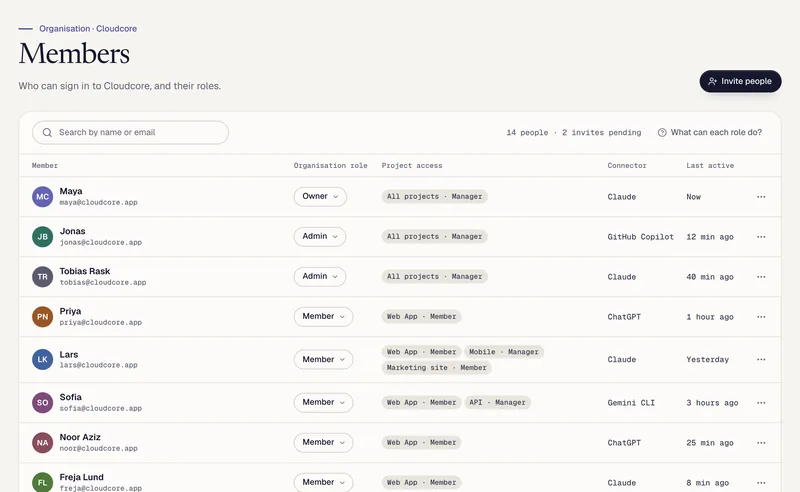800x492 pixels.
Task: Click the '3 hours ago' last active cell
Action: [712, 403]
